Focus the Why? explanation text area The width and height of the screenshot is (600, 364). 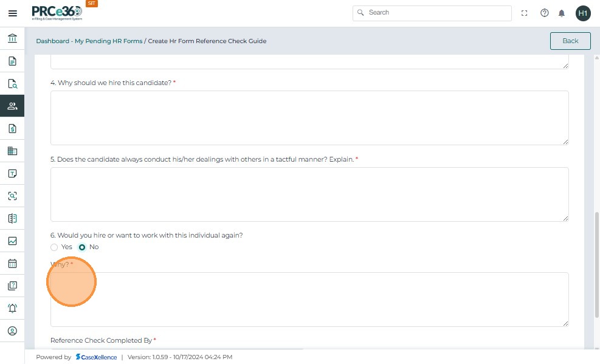pos(309,299)
